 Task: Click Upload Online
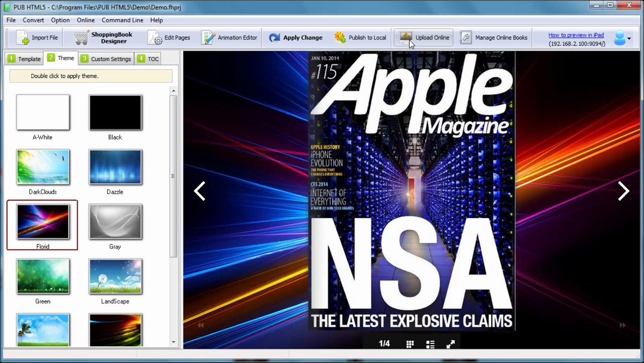(x=424, y=38)
